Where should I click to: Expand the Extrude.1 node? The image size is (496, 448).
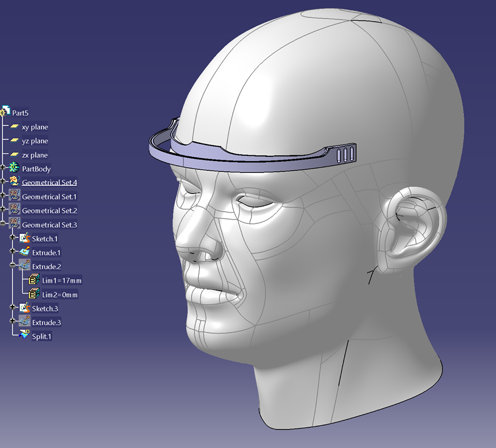coord(12,251)
